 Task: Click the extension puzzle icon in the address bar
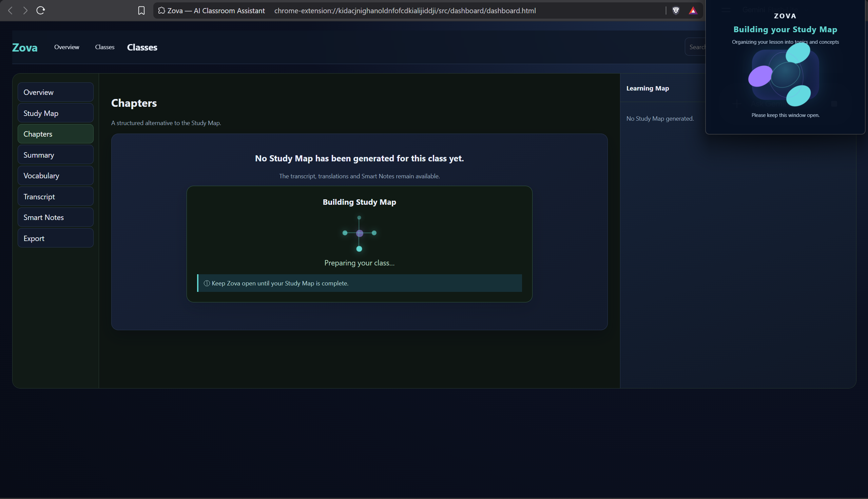point(161,11)
